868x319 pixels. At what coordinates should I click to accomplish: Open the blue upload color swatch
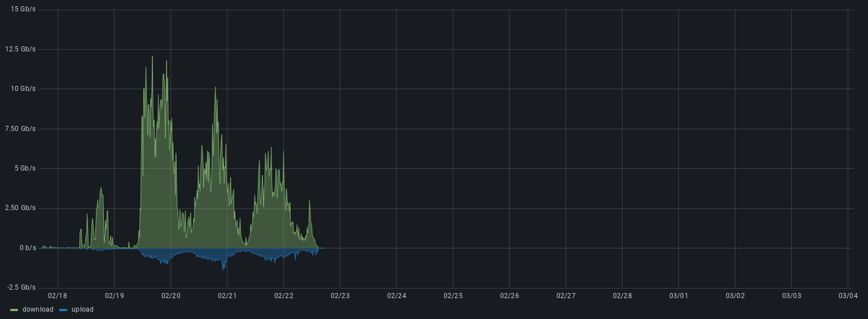tap(63, 310)
